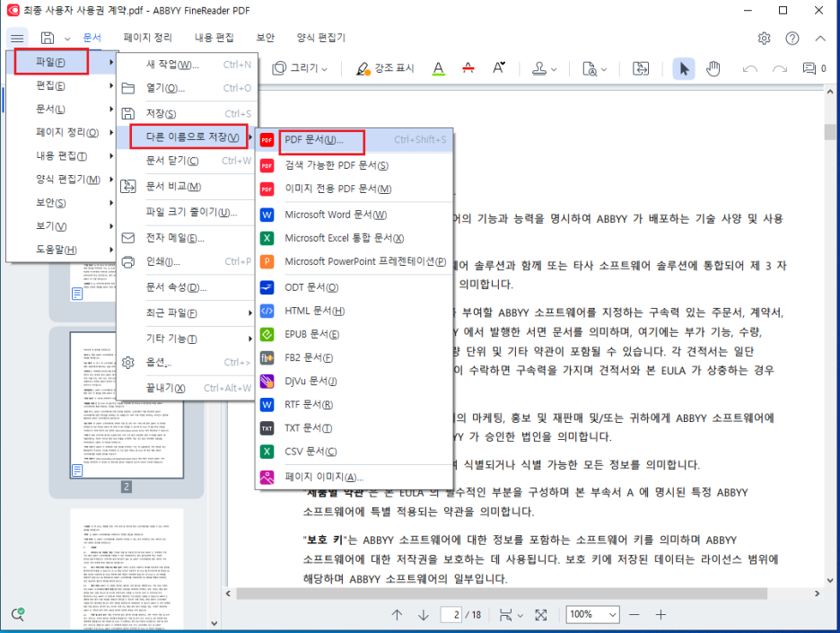This screenshot has width=840, height=633.
Task: Save as DjVu 문서 option
Action: (x=354, y=381)
